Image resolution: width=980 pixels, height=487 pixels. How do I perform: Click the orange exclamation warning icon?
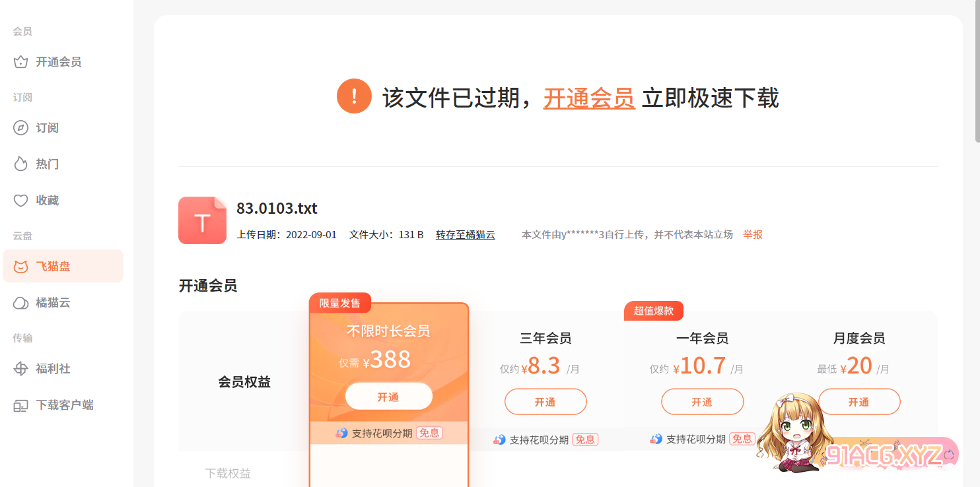354,96
